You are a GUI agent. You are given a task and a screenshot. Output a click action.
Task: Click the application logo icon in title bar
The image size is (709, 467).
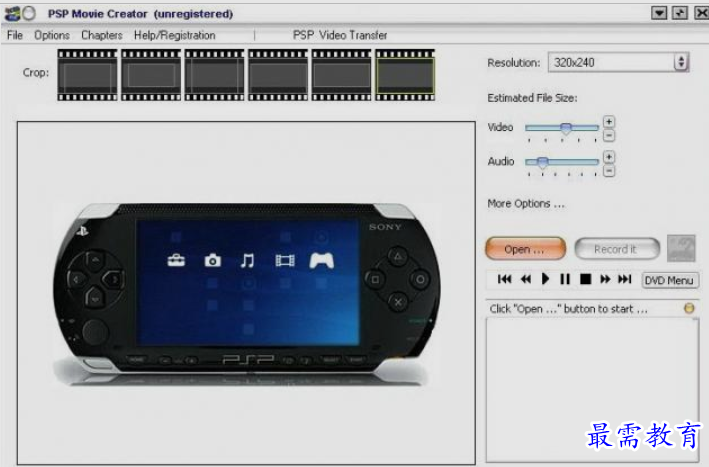click(13, 14)
